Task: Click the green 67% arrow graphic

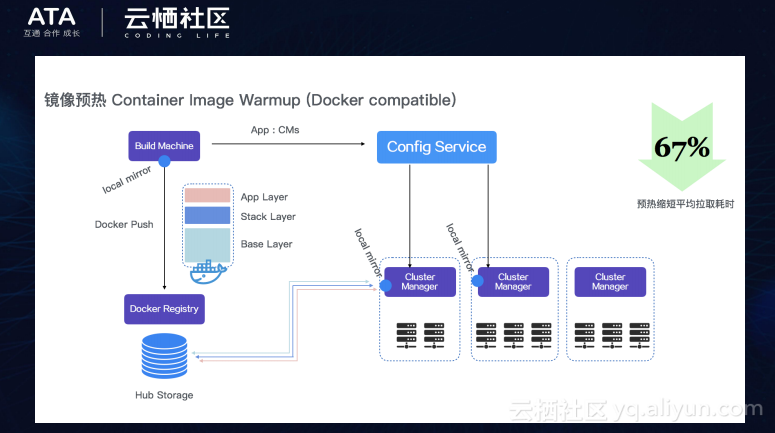Action: (682, 147)
